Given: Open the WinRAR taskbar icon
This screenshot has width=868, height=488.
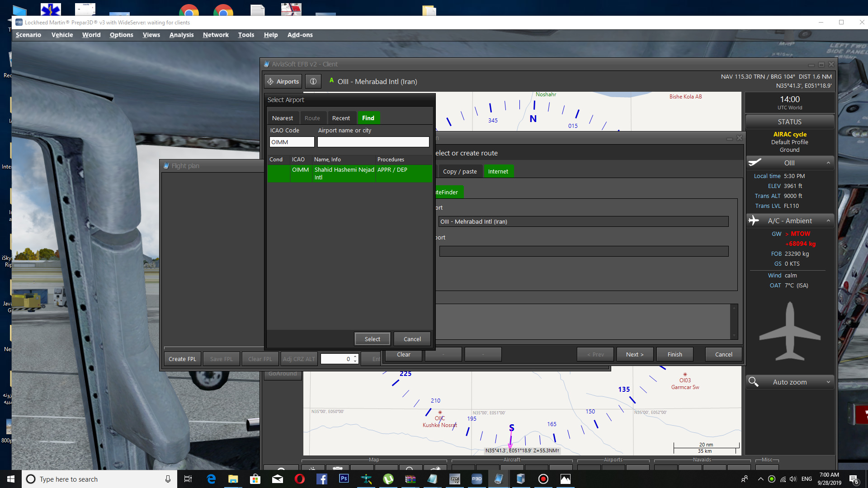Looking at the screenshot, I should 410,479.
